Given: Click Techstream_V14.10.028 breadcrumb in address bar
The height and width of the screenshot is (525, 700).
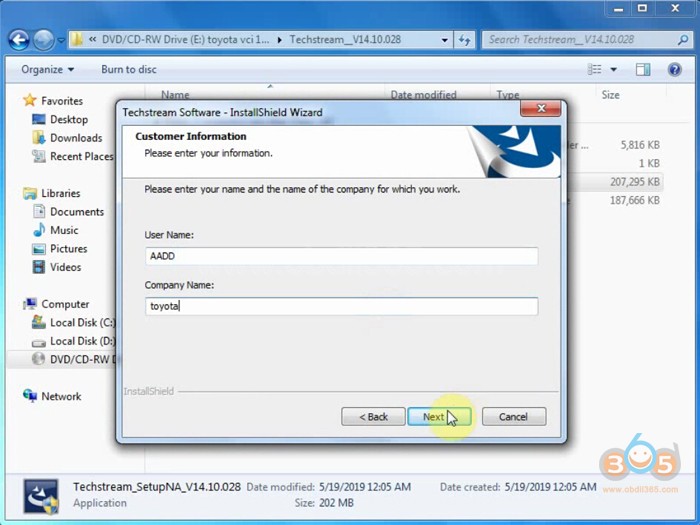Looking at the screenshot, I should pos(345,40).
